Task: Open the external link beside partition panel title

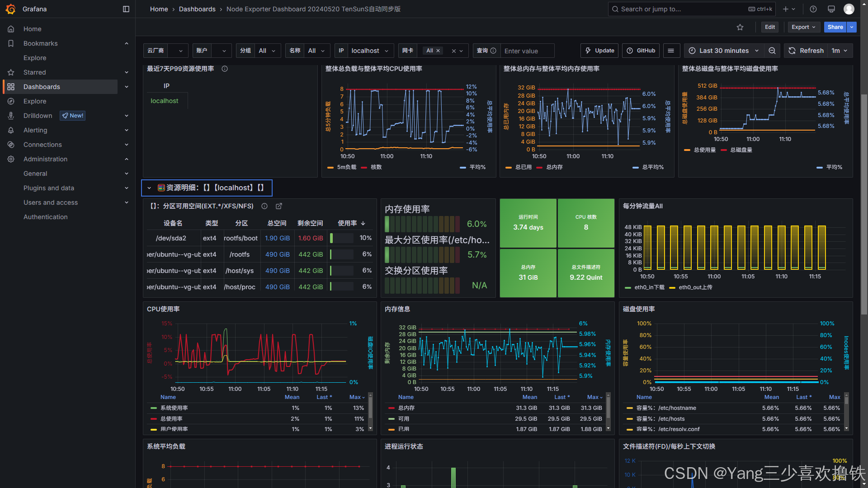Action: 279,206
